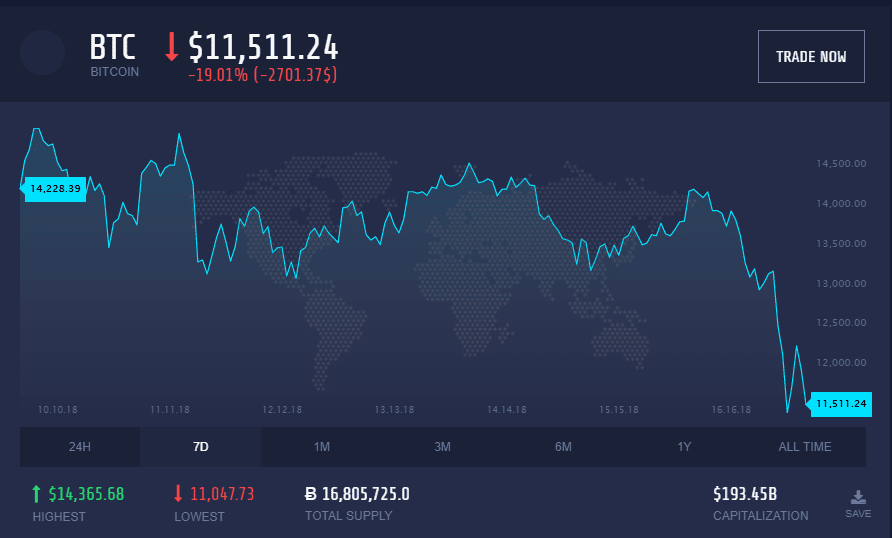Click the 11.11.18 date axis label
Screen dimensions: 892x538
point(170,409)
